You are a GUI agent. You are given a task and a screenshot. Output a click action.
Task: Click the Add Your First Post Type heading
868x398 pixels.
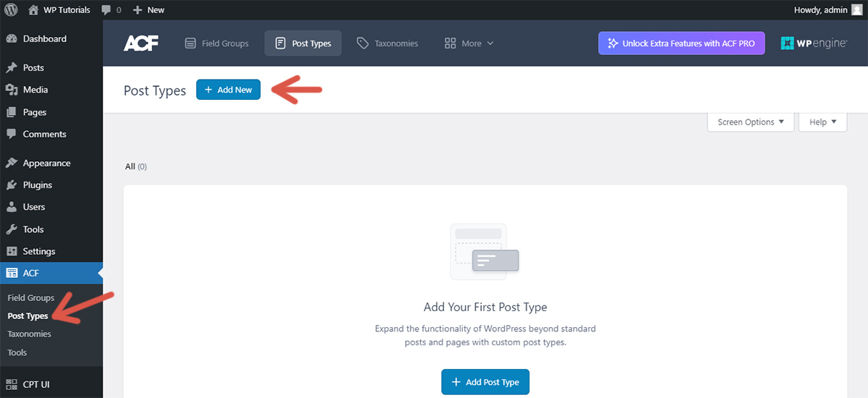click(x=485, y=307)
